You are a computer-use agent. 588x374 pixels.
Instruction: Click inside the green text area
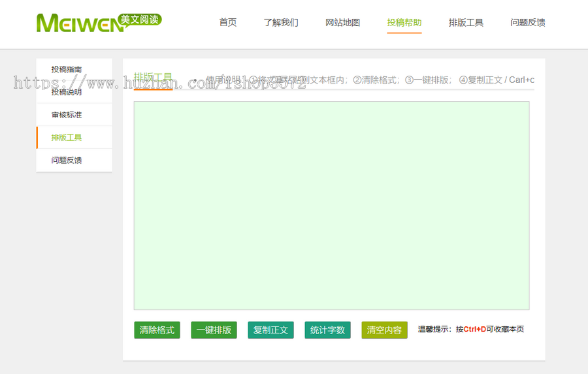(x=331, y=206)
